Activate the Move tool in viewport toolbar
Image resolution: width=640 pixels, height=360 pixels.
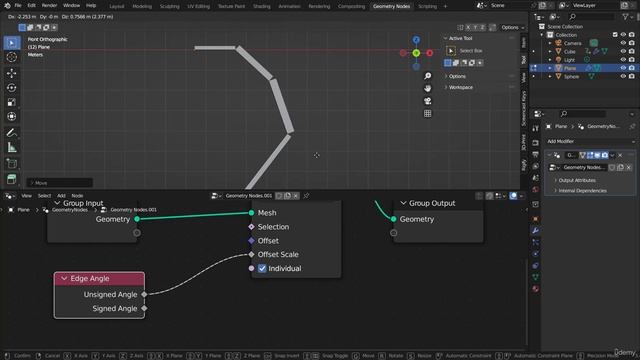pos(12,73)
